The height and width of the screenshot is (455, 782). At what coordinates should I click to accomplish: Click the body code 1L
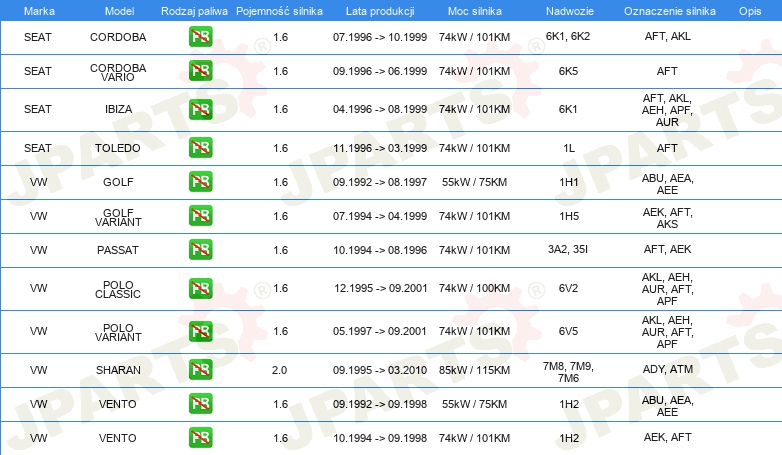[x=569, y=148]
